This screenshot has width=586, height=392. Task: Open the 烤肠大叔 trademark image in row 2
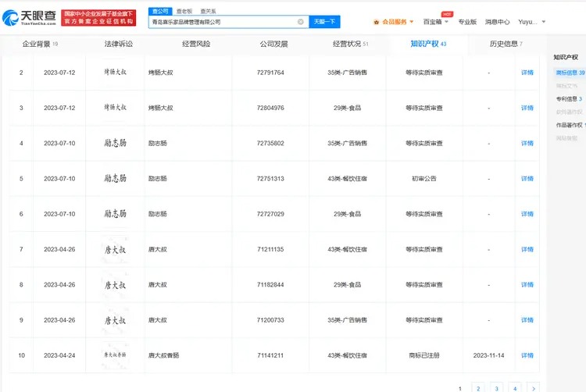coord(115,73)
